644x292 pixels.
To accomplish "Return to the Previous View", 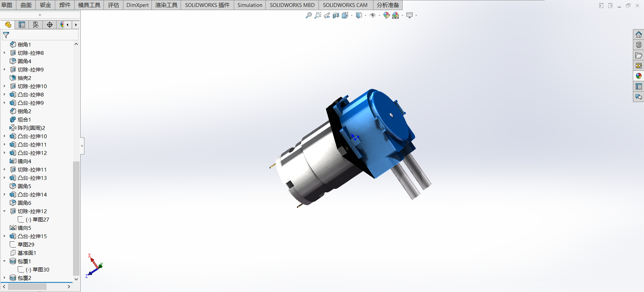I will coord(327,15).
